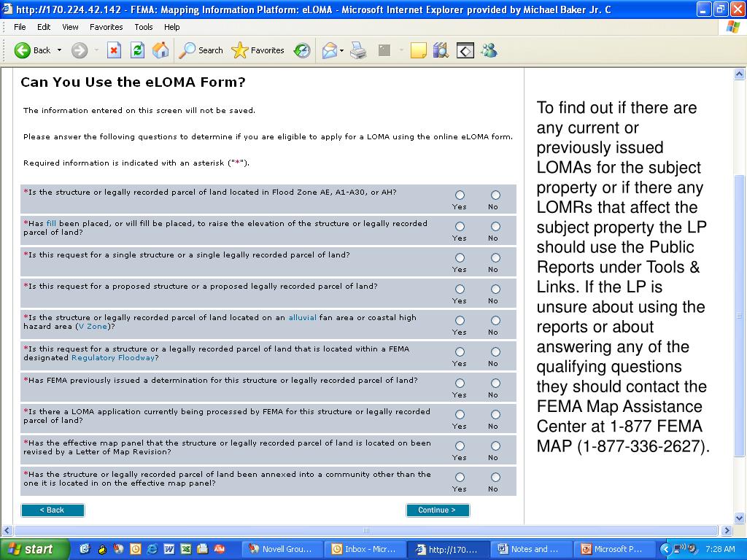
Task: Open Forward button history dropdown arrow
Action: click(96, 50)
